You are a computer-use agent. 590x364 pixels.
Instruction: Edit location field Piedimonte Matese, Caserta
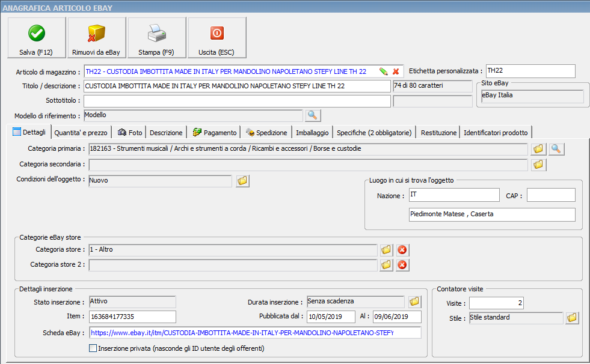tap(492, 214)
